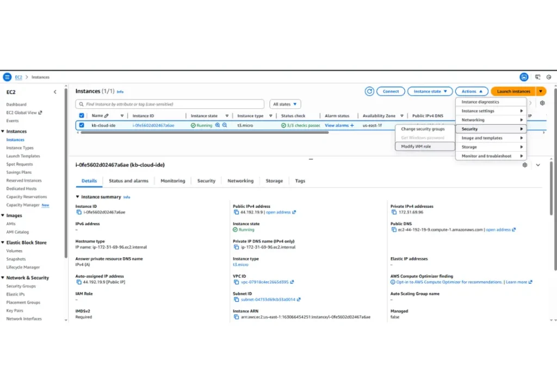Screen dimensions: 557x392
Task: Open the hamburger navigation menu icon
Action: pos(7,77)
